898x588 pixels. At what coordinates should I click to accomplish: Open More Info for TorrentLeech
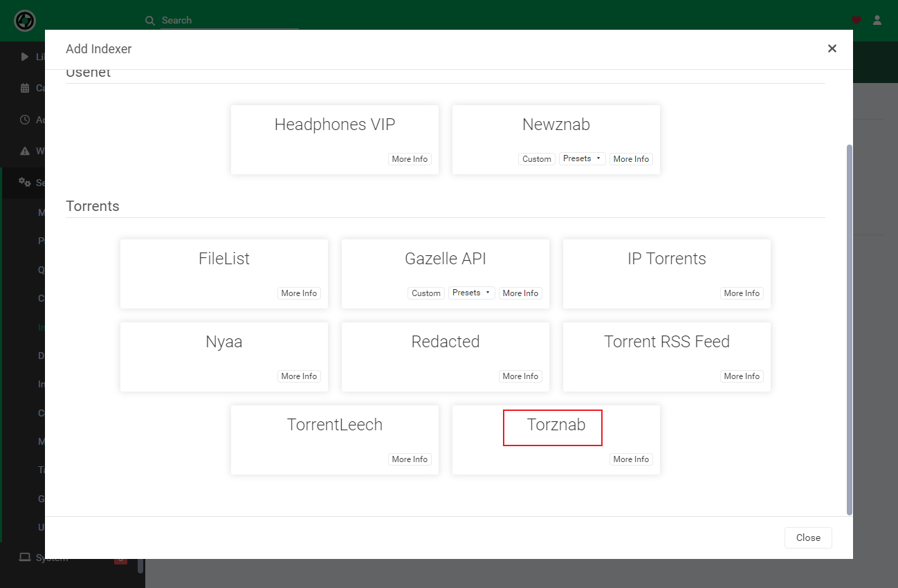tap(410, 459)
